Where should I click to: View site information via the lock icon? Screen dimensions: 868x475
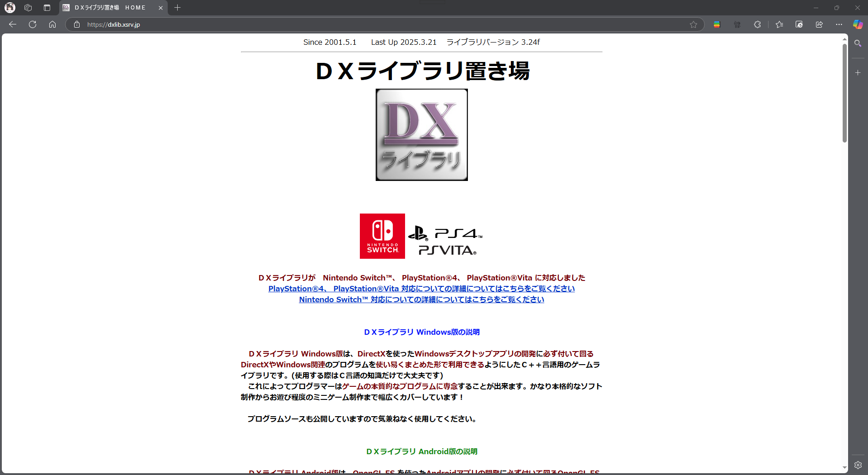[77, 24]
